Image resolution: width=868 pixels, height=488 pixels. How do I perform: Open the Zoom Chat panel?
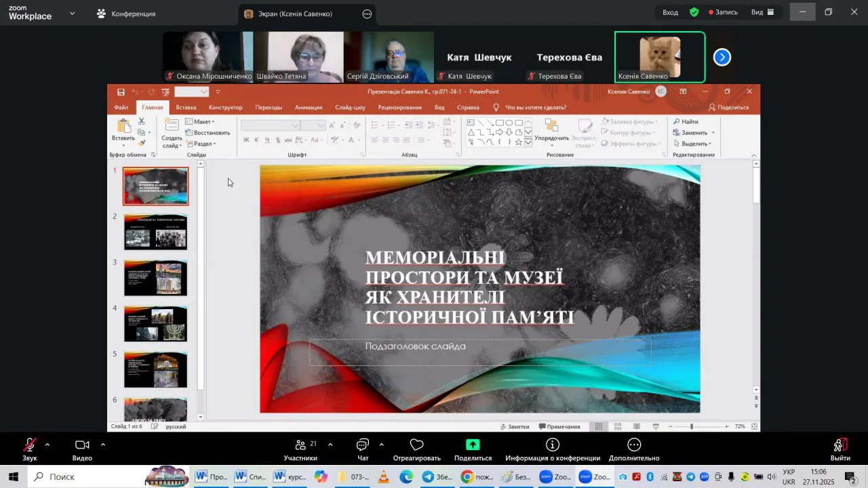click(x=363, y=445)
